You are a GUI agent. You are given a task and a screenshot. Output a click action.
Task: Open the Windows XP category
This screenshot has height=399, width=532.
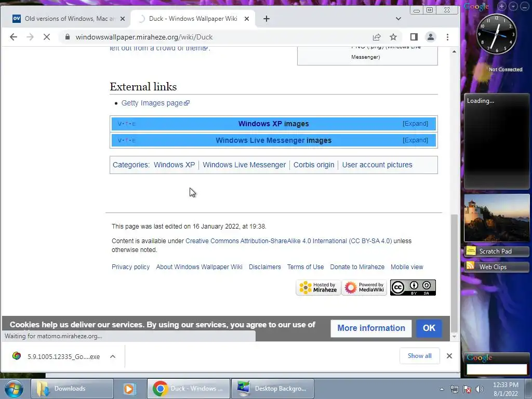[175, 165]
